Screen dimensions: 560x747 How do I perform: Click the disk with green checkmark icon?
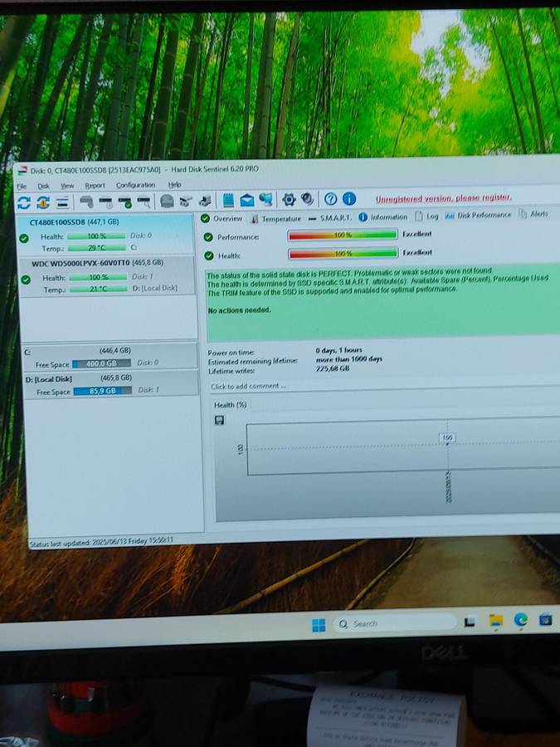tap(124, 202)
